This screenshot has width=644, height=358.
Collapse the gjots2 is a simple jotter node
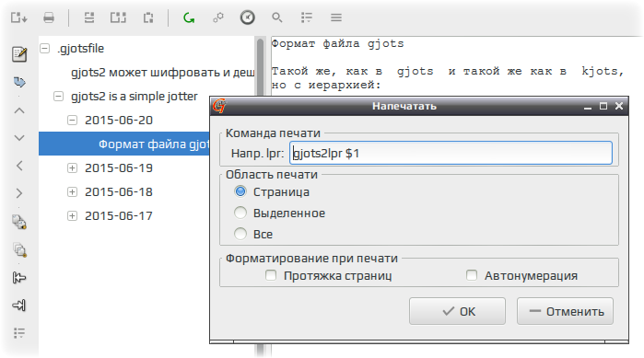[59, 97]
